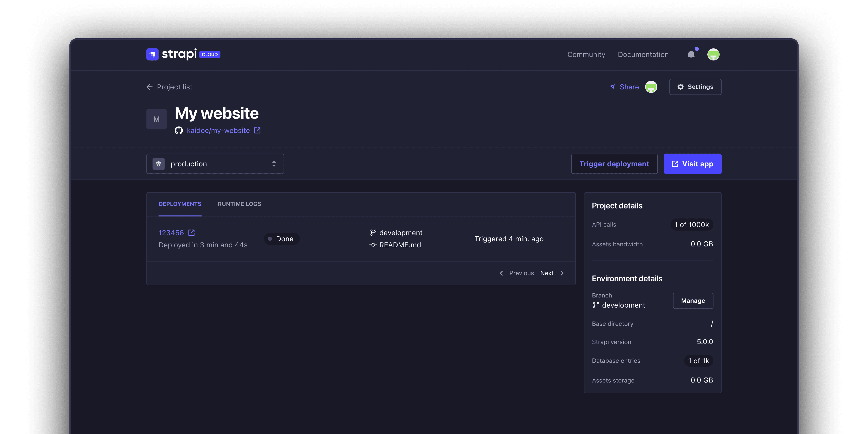
Task: Click the Visit app button
Action: pyautogui.click(x=693, y=164)
